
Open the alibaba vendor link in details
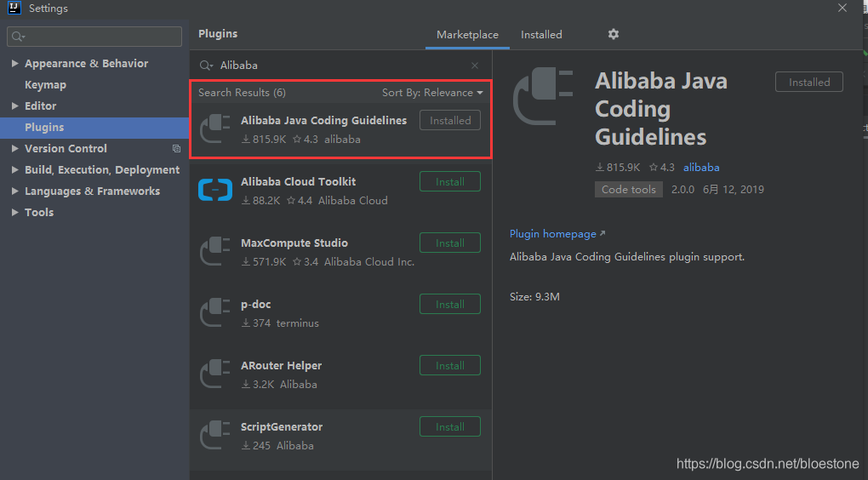tap(701, 167)
